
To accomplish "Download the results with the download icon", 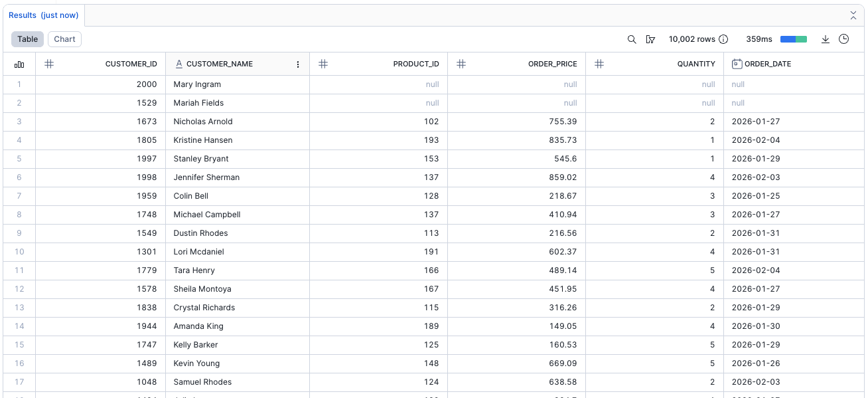I will click(826, 39).
